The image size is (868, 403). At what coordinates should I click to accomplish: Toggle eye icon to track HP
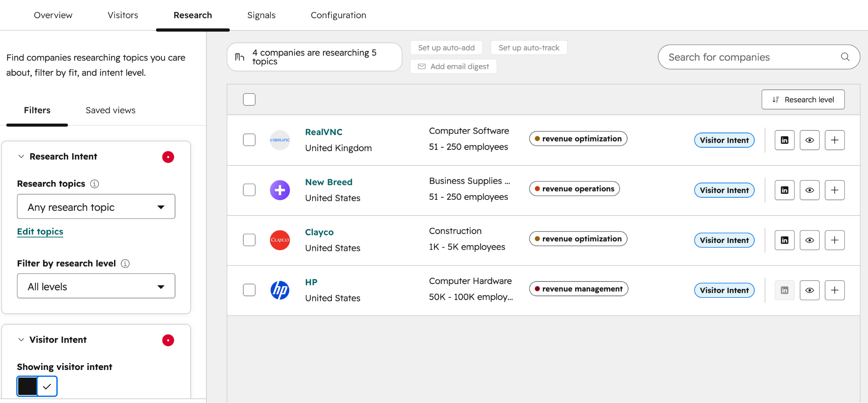coord(810,290)
